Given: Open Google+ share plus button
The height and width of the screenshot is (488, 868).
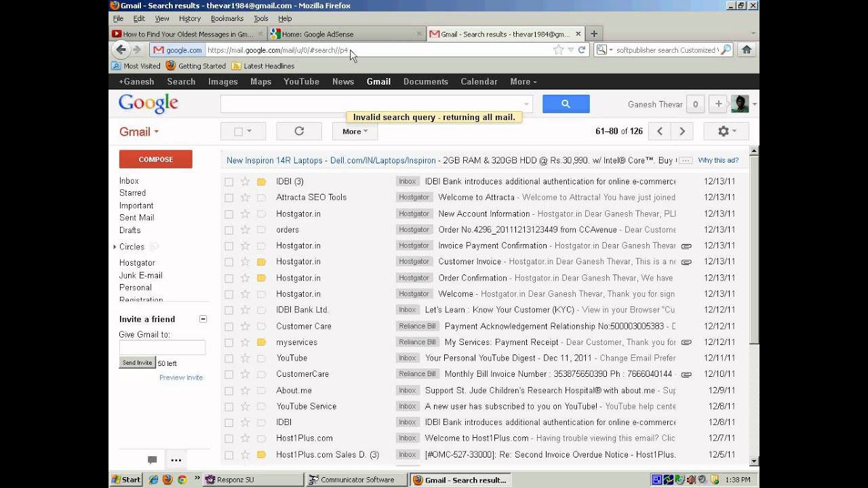Looking at the screenshot, I should click(x=719, y=104).
